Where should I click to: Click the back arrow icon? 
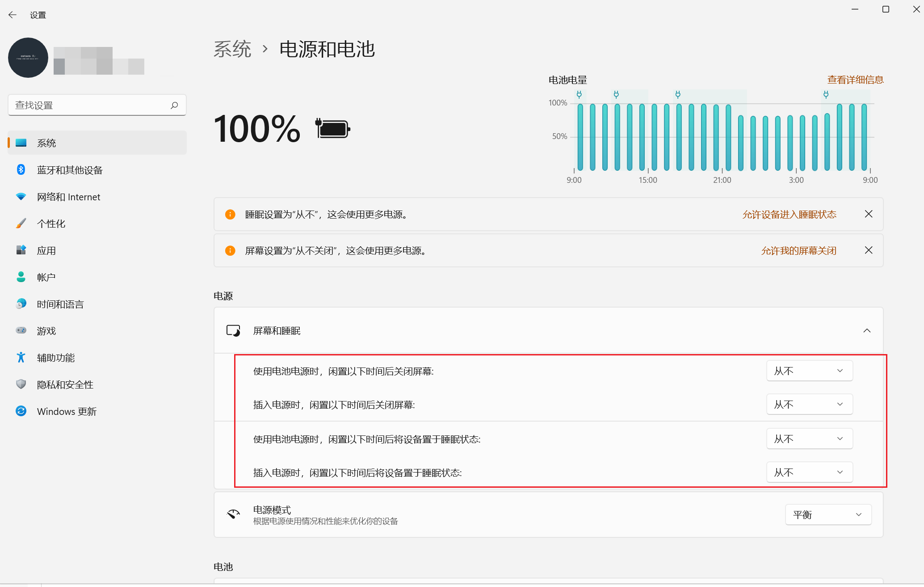pyautogui.click(x=13, y=15)
